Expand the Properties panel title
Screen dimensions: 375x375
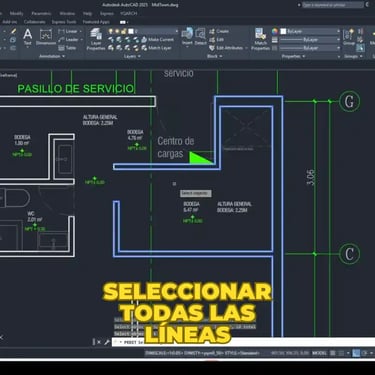click(x=293, y=56)
